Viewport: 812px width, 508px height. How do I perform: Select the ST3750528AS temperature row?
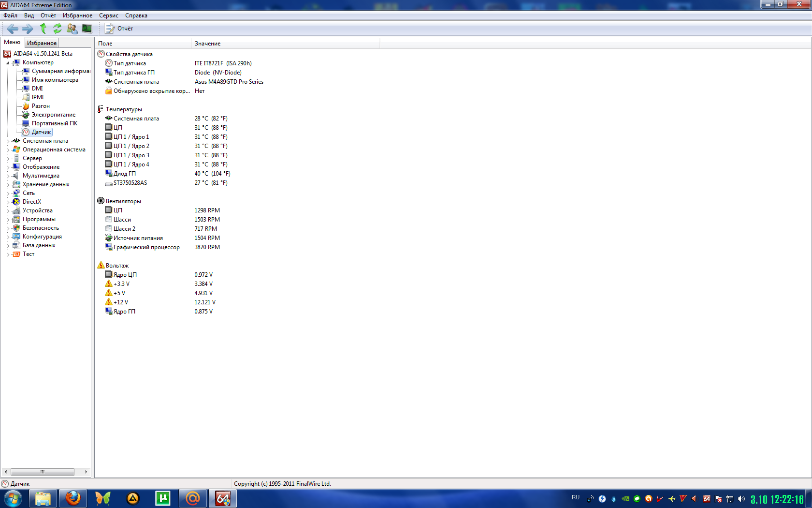pyautogui.click(x=166, y=183)
